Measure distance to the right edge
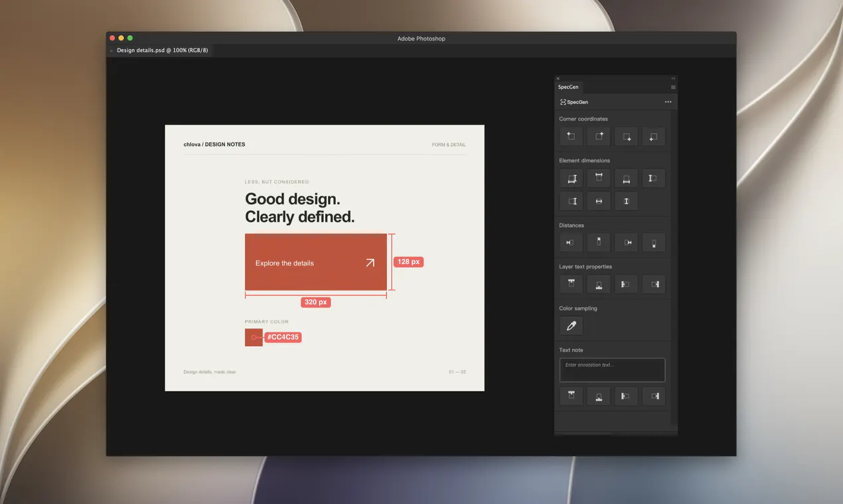The image size is (843, 504). 626,243
